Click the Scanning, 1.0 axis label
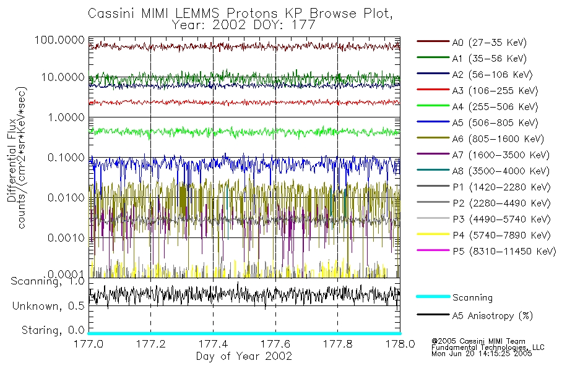Screen dimensions: 588x371 tap(48, 281)
